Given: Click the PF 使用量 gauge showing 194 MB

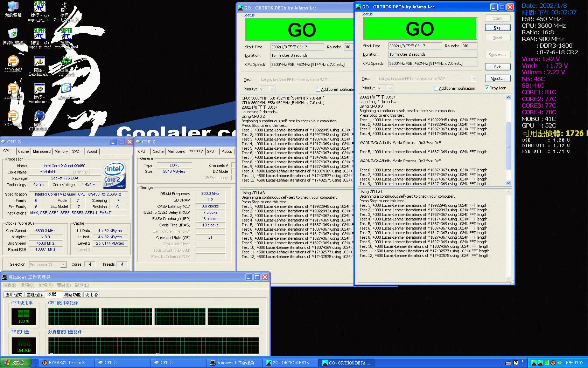Looking at the screenshot, I should click(x=24, y=345).
